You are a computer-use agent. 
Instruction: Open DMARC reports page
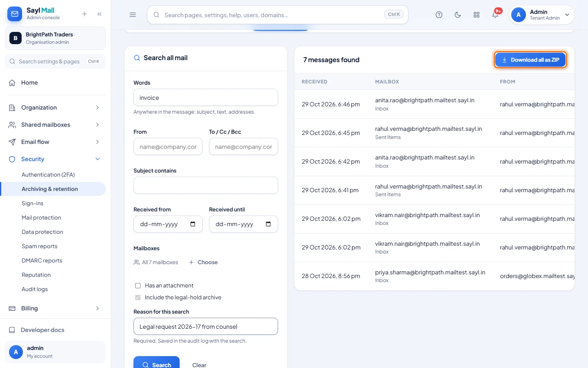[42, 260]
